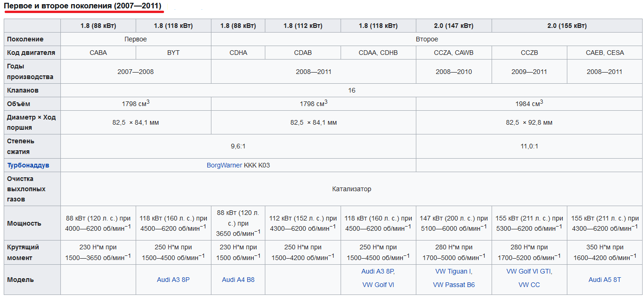Open the VW Passat B6 link

pos(454,285)
